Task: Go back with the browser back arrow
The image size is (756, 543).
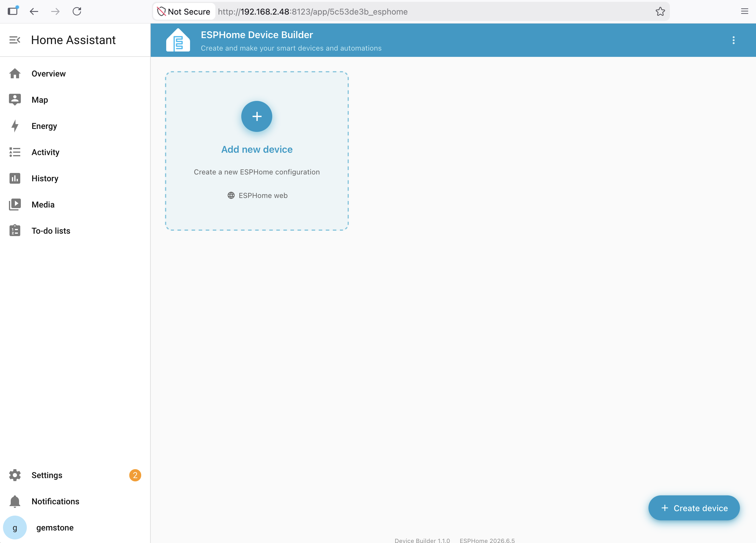Action: click(34, 12)
